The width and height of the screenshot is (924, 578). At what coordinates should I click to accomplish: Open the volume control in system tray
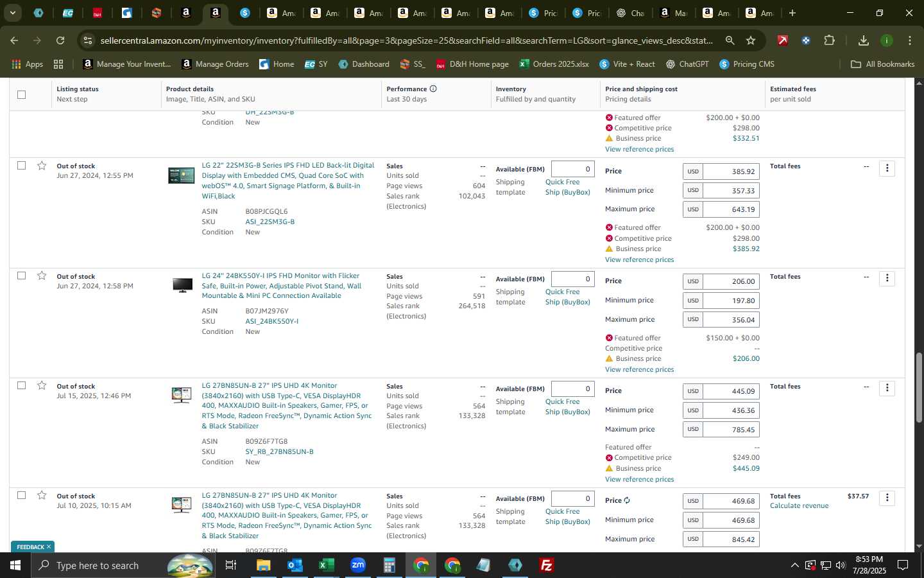pos(841,565)
